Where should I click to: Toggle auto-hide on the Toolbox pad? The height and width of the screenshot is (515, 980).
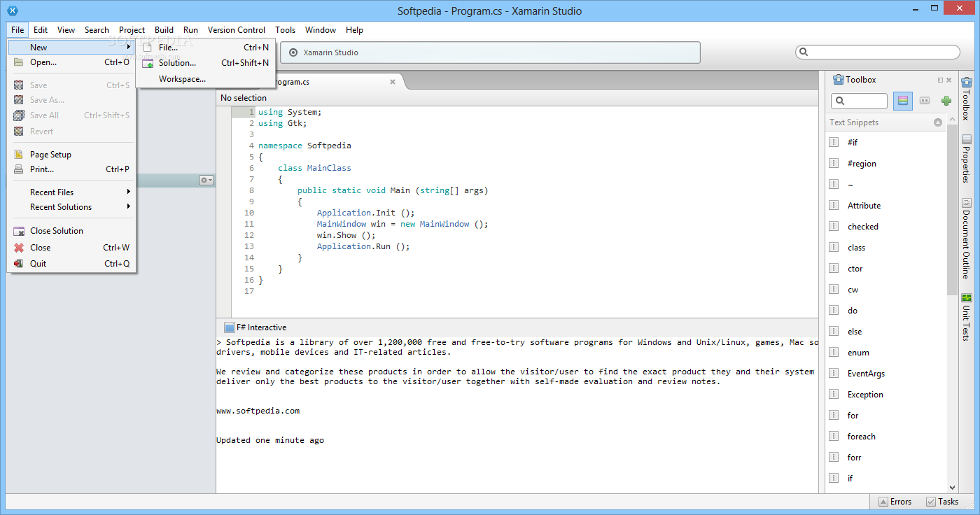point(940,80)
